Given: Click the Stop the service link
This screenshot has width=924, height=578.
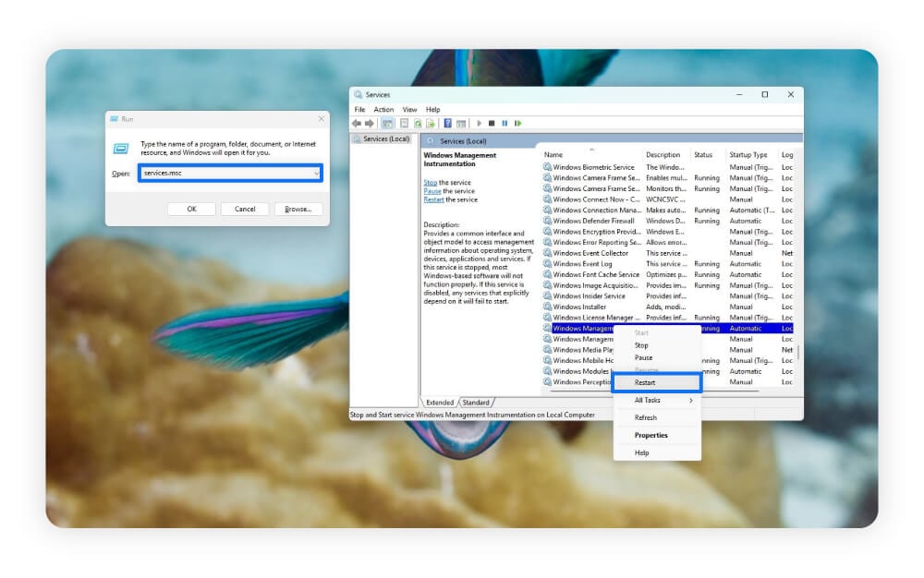Looking at the screenshot, I should pos(431,183).
